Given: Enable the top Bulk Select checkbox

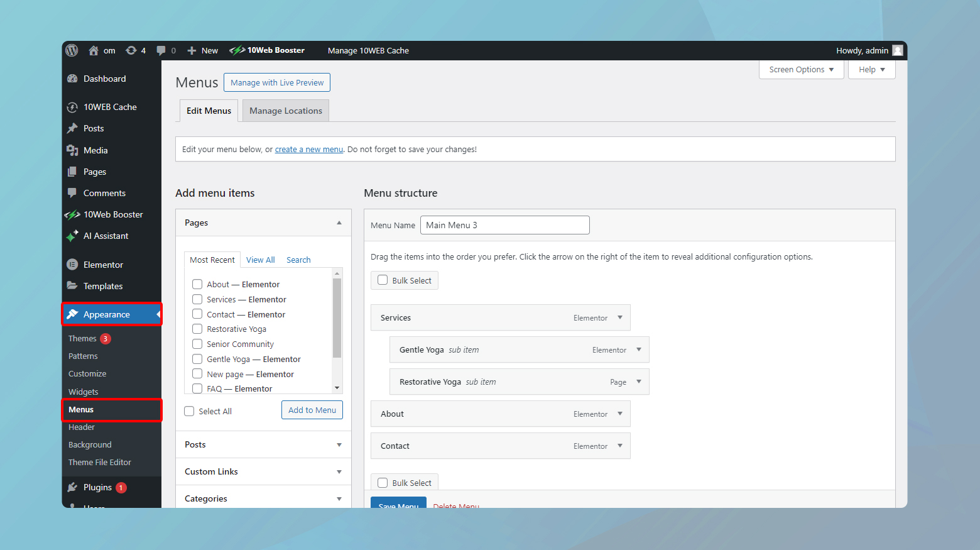Looking at the screenshot, I should click(x=383, y=280).
